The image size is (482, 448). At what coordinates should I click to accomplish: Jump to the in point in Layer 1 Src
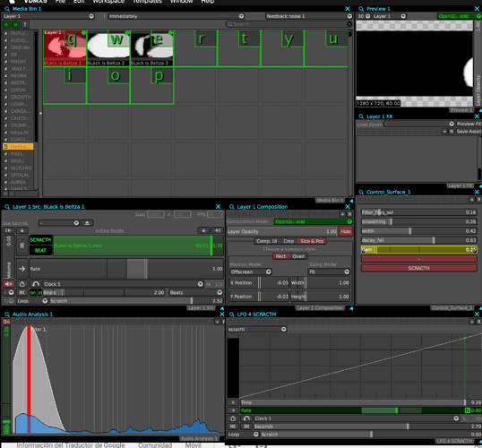coord(9,230)
